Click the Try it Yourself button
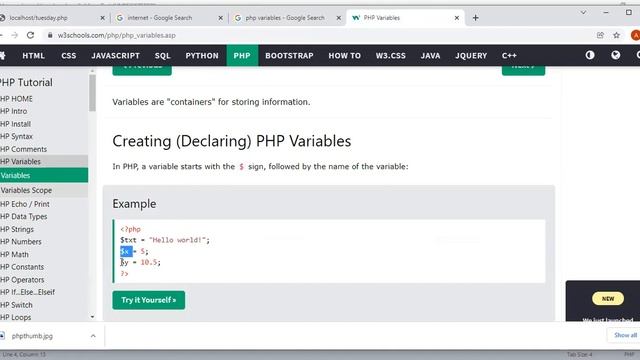The height and width of the screenshot is (360, 640). click(x=149, y=300)
